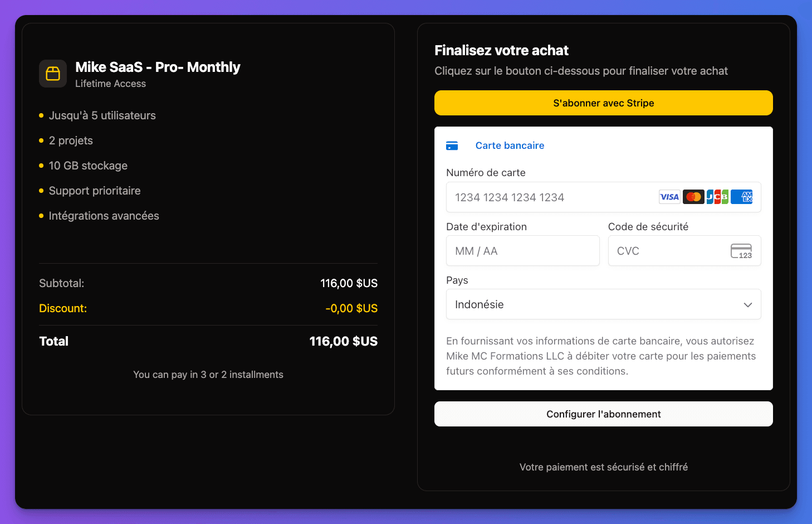Viewport: 812px width, 524px height.
Task: Expand the country selector showing Indonésie
Action: coord(604,304)
